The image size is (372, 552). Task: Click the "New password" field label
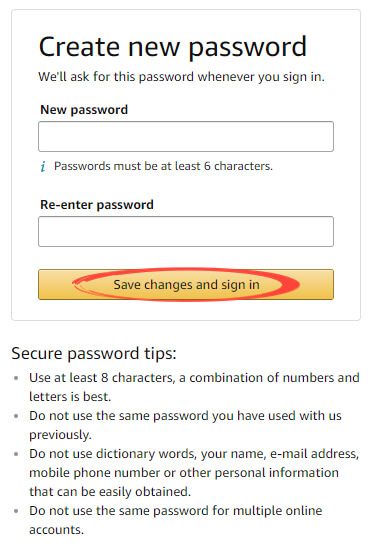tap(84, 110)
